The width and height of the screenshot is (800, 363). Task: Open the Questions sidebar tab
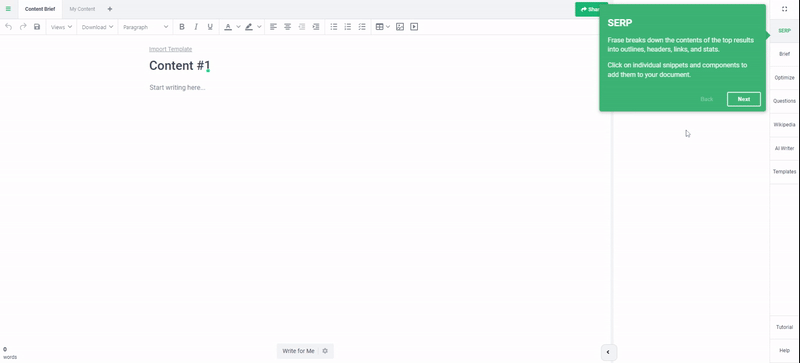point(784,101)
